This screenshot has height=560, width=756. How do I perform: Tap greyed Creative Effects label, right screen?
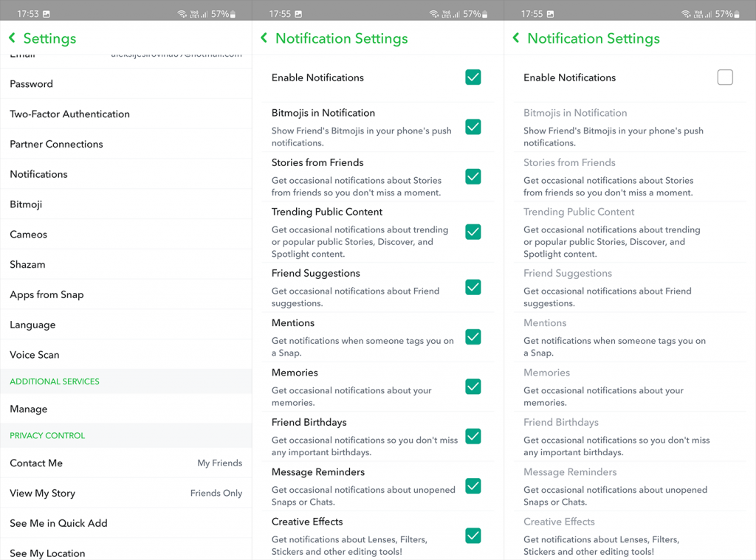tap(559, 522)
